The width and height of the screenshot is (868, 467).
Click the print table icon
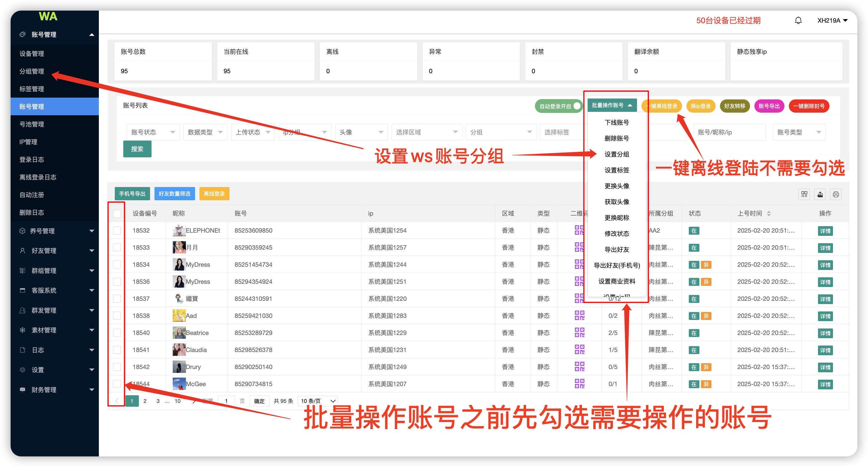point(836,194)
